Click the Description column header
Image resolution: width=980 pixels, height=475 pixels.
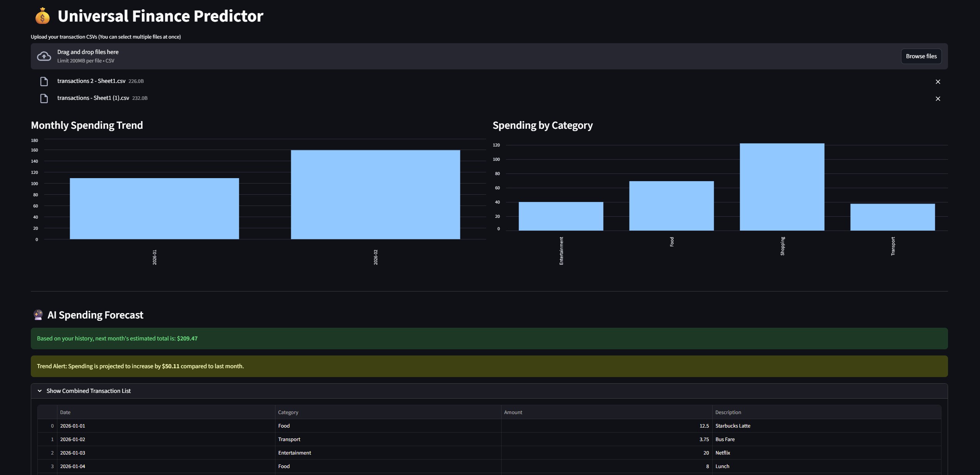tap(728, 412)
